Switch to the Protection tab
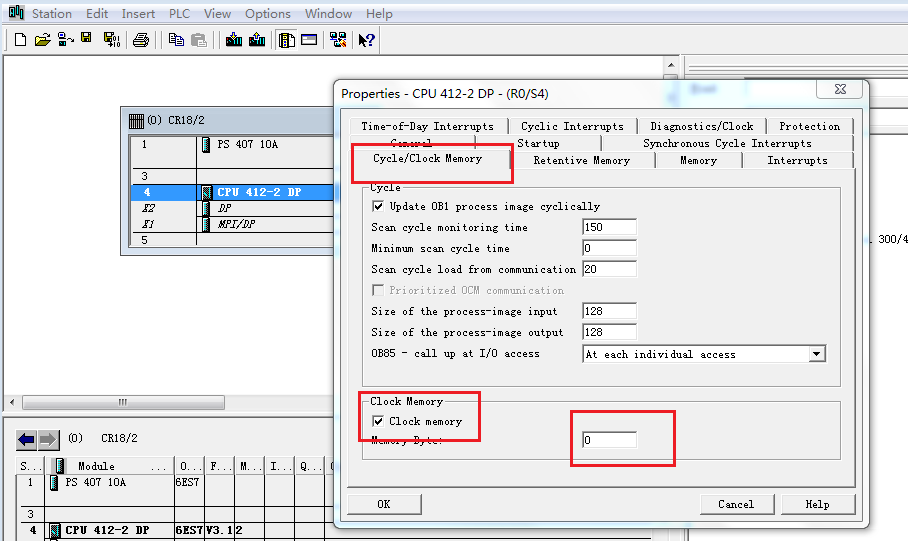Viewport: 908px width, 541px height. (809, 126)
